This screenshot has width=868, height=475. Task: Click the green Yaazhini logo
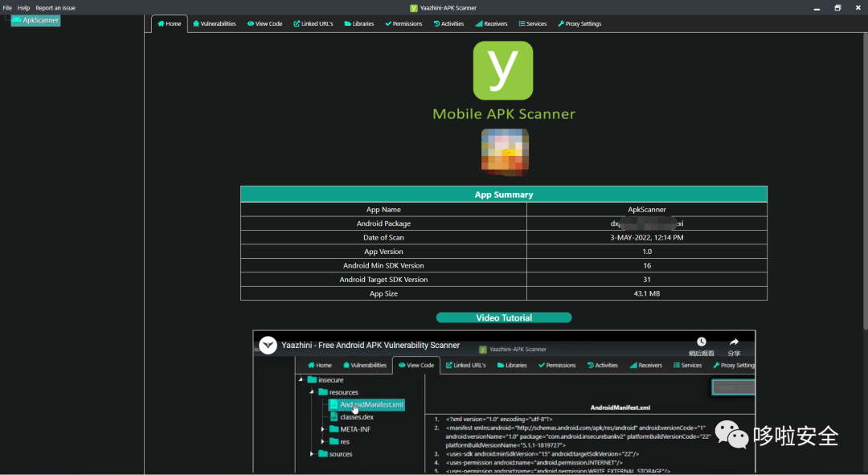(503, 70)
